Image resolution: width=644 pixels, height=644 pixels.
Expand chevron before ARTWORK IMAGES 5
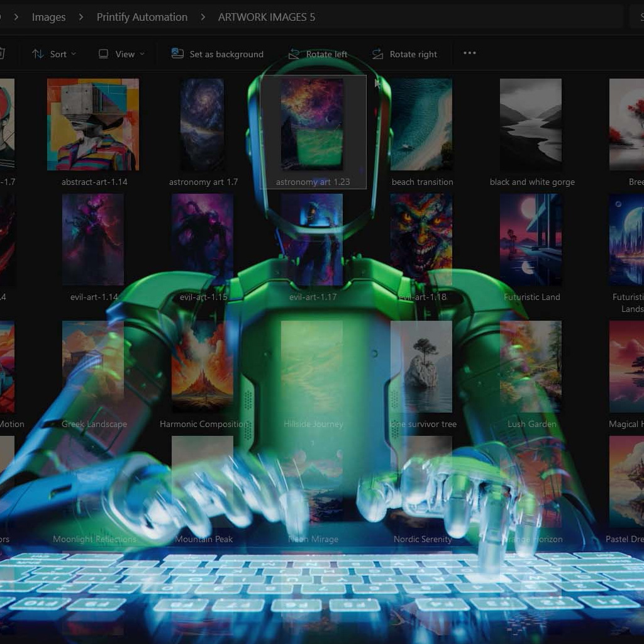pyautogui.click(x=203, y=17)
